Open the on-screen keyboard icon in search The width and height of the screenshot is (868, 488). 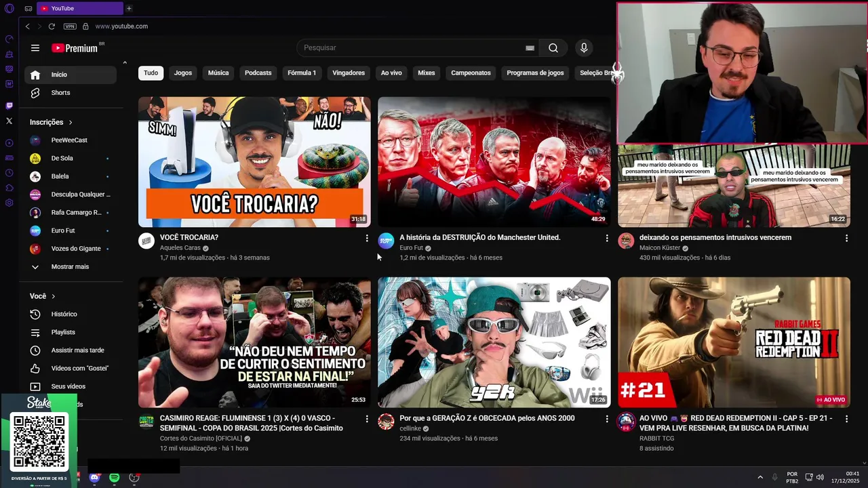click(x=530, y=48)
